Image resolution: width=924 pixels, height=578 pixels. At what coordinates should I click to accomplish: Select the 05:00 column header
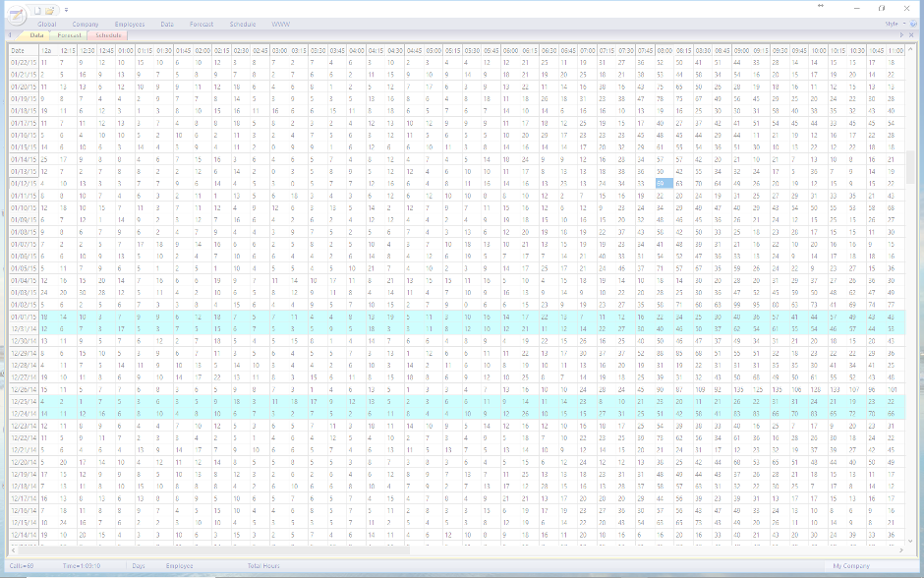(x=433, y=51)
